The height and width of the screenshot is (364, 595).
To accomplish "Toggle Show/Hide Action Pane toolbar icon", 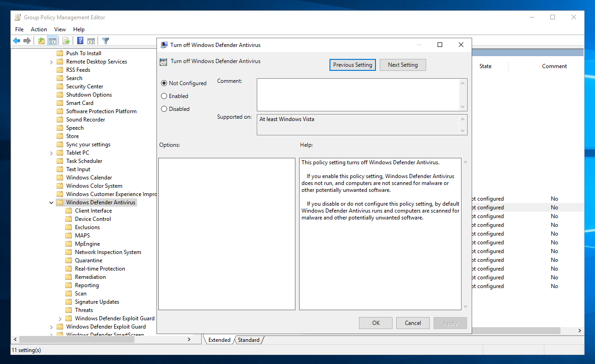I will [x=91, y=41].
